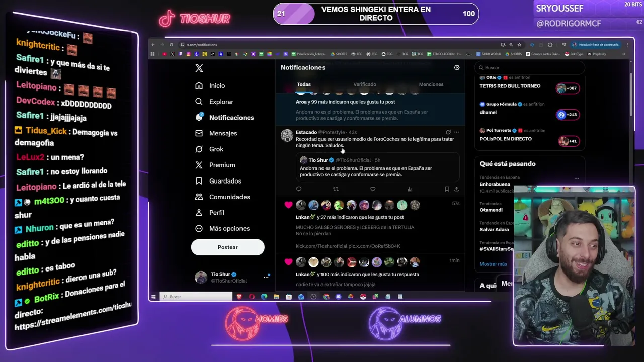The width and height of the screenshot is (644, 362).
Task: Share Estacado's post
Action: [456, 189]
